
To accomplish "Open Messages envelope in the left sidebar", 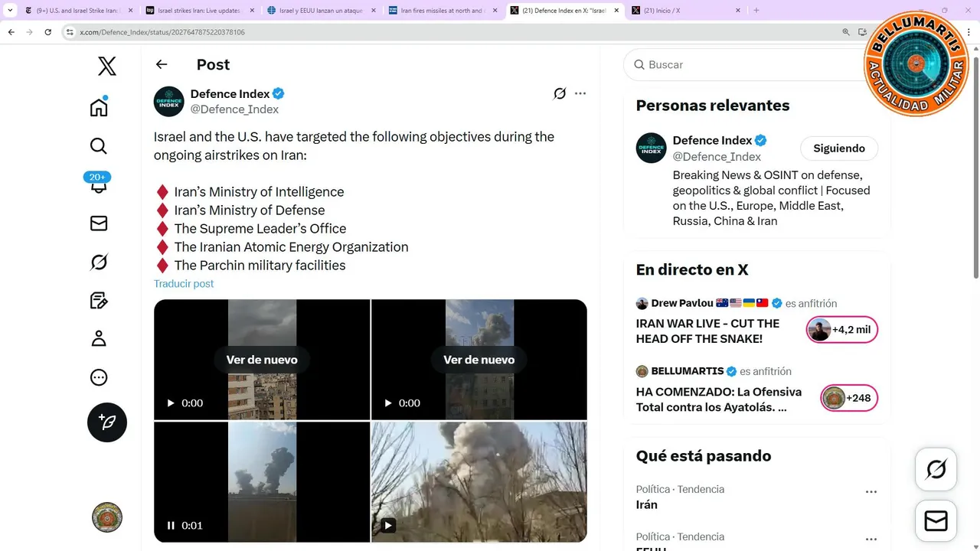I will click(99, 223).
